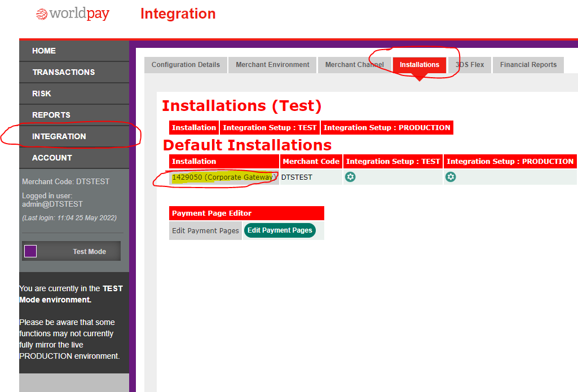
Task: Open the TRANSACTIONS sidebar section
Action: (74, 72)
